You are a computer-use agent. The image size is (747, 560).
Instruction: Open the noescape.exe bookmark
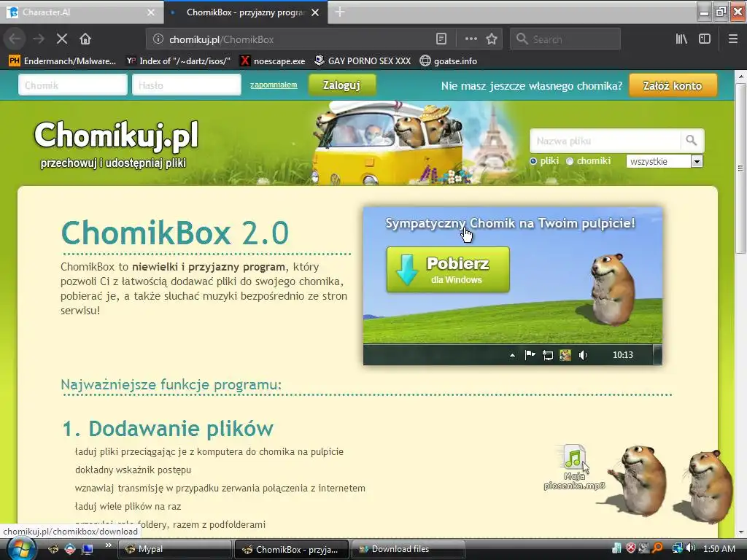coord(273,61)
